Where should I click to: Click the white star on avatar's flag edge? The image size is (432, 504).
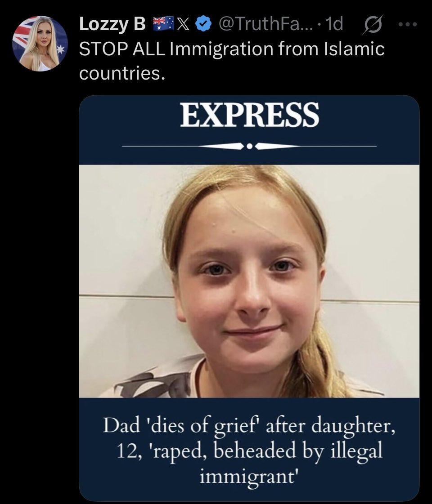pos(61,49)
